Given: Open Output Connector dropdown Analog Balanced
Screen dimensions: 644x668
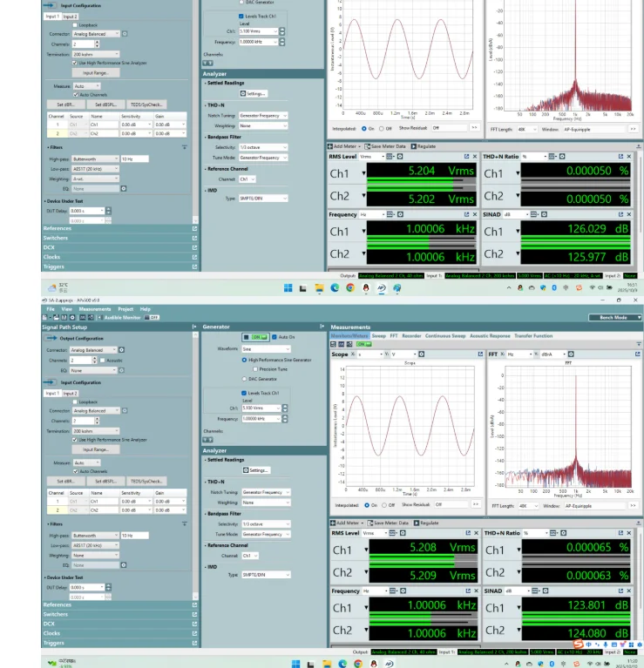Looking at the screenshot, I should [93, 350].
